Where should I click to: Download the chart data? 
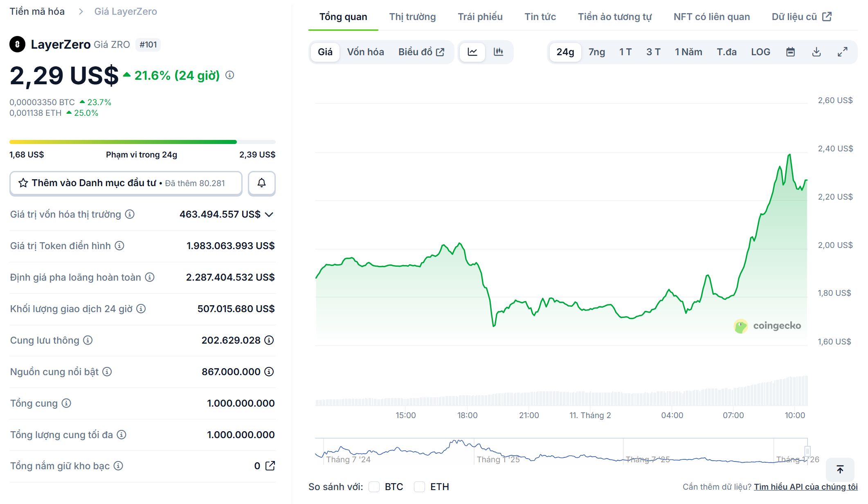click(x=816, y=52)
